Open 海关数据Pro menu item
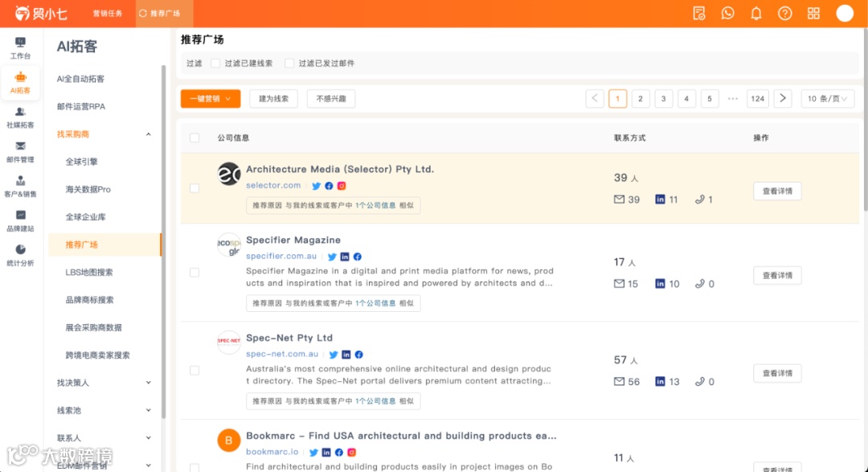This screenshot has height=472, width=868. click(x=88, y=190)
